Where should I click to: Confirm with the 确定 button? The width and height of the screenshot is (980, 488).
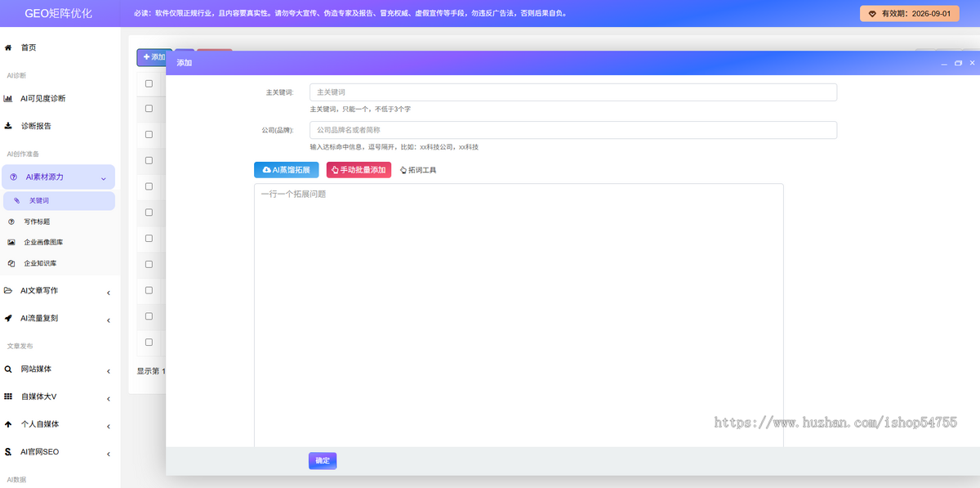pyautogui.click(x=323, y=461)
